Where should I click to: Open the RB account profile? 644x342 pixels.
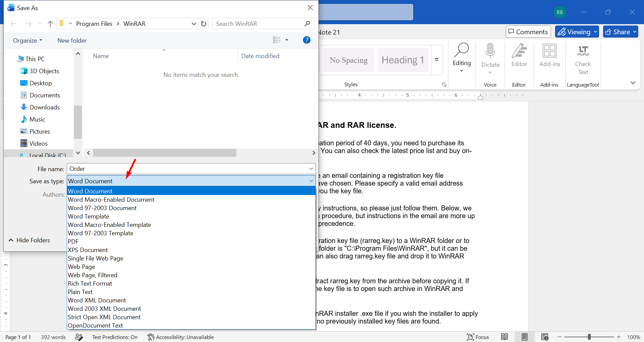coord(560,12)
